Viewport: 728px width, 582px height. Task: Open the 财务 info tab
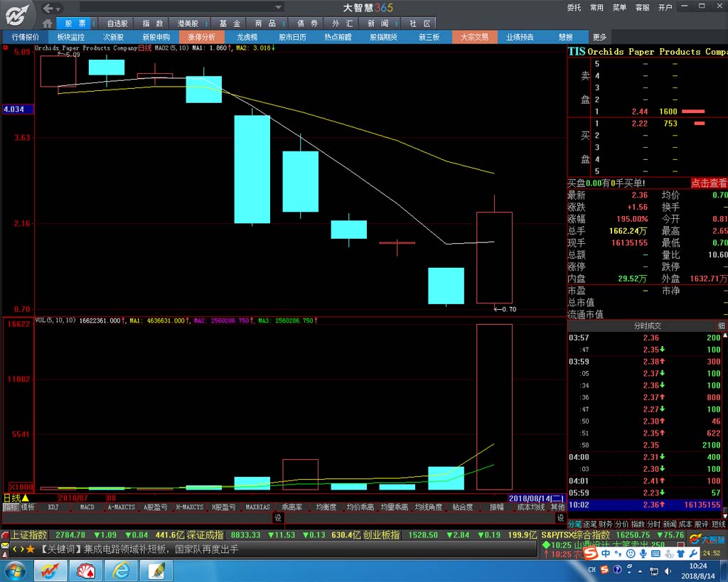(x=606, y=524)
